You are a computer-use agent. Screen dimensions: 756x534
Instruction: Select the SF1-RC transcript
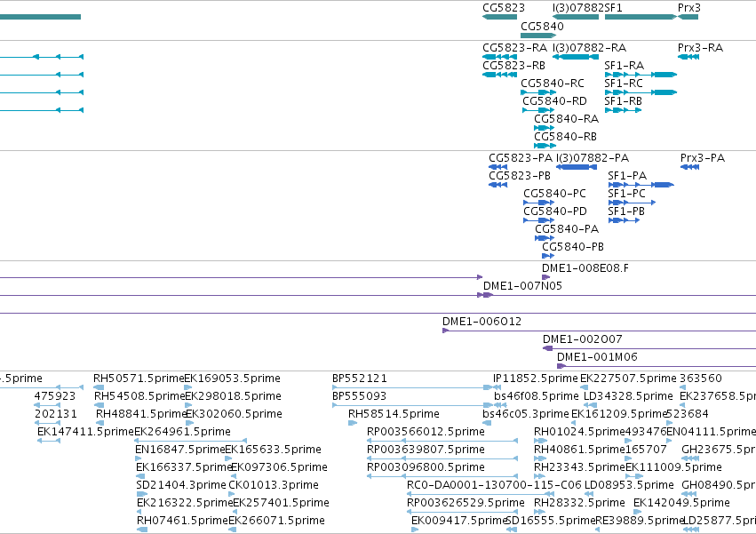tap(641, 92)
